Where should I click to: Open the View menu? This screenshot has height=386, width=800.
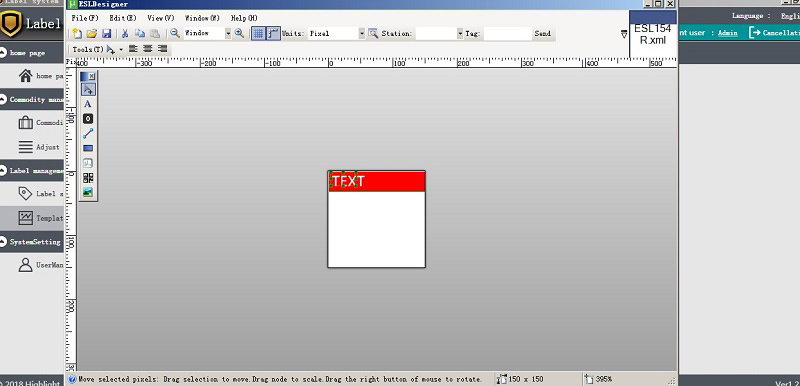click(x=161, y=18)
